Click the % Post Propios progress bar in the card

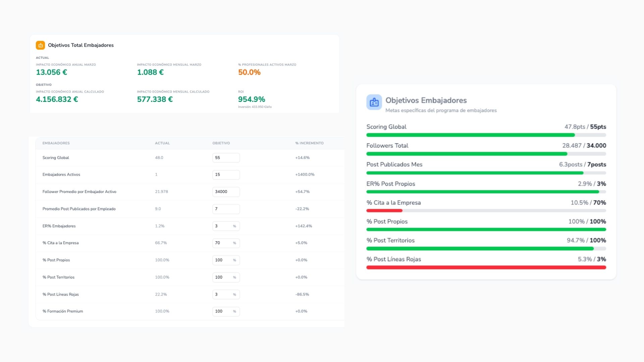click(x=486, y=230)
